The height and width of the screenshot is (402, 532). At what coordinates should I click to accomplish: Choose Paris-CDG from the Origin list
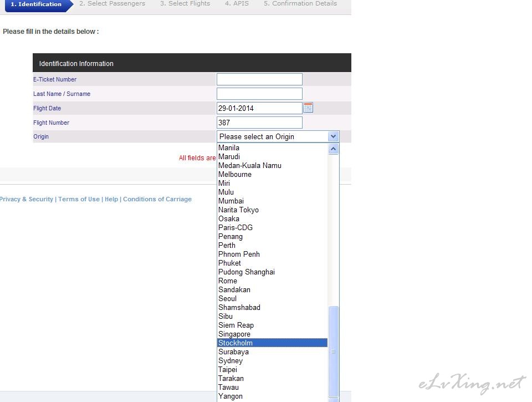(273, 227)
